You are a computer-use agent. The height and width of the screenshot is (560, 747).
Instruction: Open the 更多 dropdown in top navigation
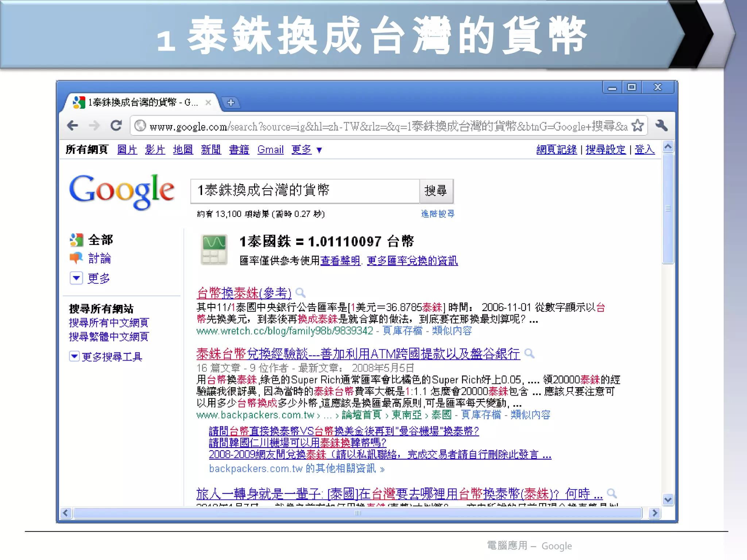307,149
